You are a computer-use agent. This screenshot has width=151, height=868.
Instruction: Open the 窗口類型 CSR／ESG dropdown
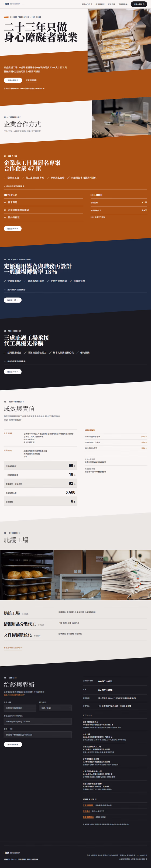click(x=55, y=708)
